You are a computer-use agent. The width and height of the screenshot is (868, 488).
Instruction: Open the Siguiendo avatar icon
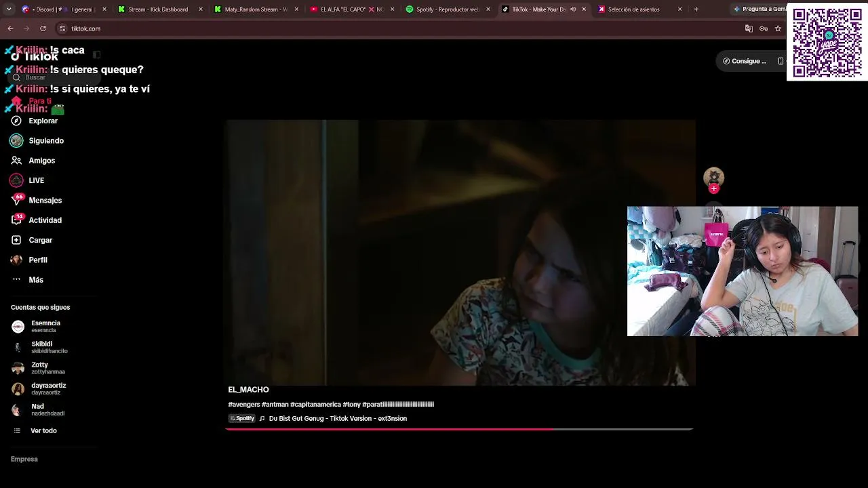(x=16, y=140)
